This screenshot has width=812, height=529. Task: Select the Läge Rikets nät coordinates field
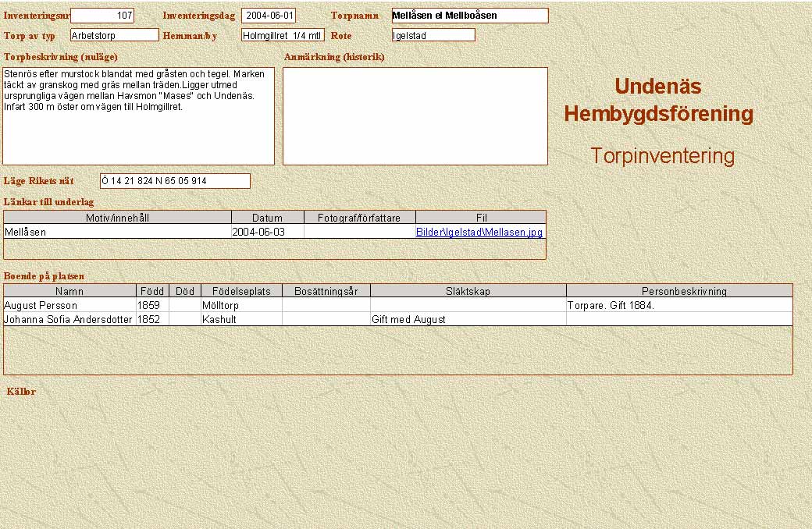175,181
